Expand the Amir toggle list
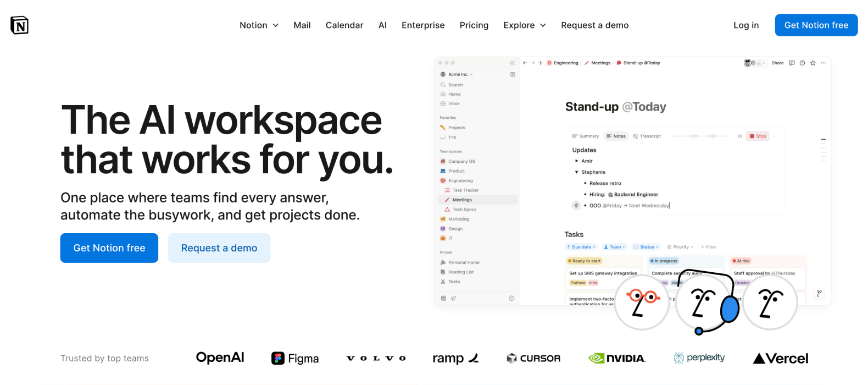868x385 pixels. (576, 161)
